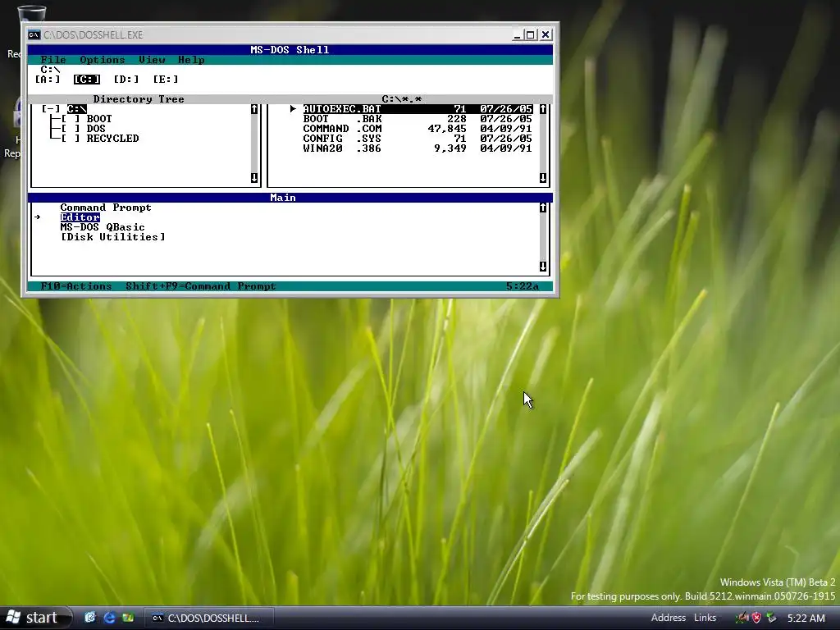
Task: Select Editor in the Main list
Action: point(80,217)
